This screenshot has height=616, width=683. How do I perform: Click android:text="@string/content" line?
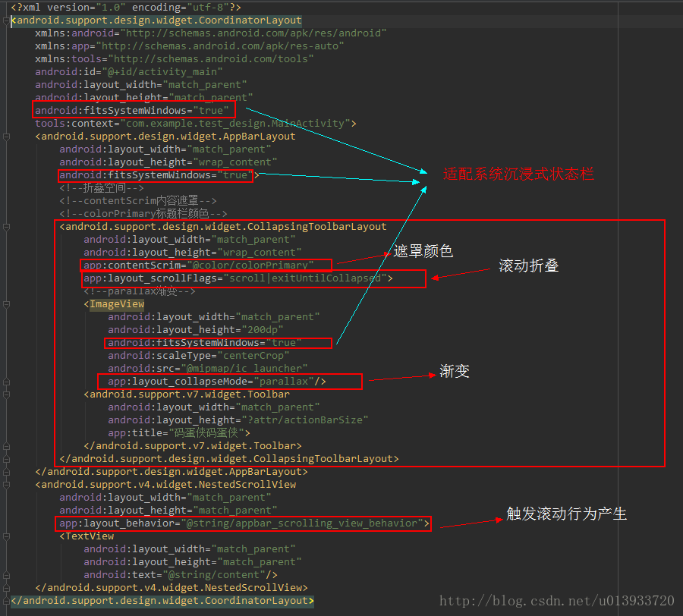tap(181, 575)
